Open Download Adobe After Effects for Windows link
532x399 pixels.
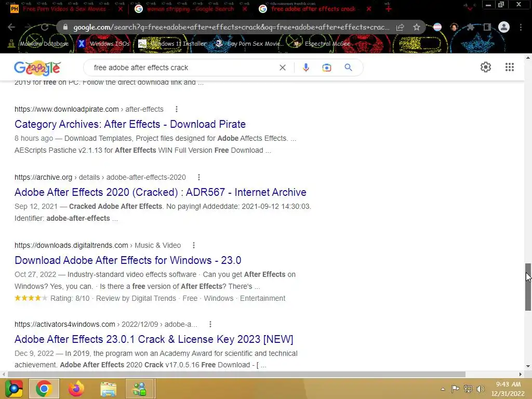tap(128, 260)
